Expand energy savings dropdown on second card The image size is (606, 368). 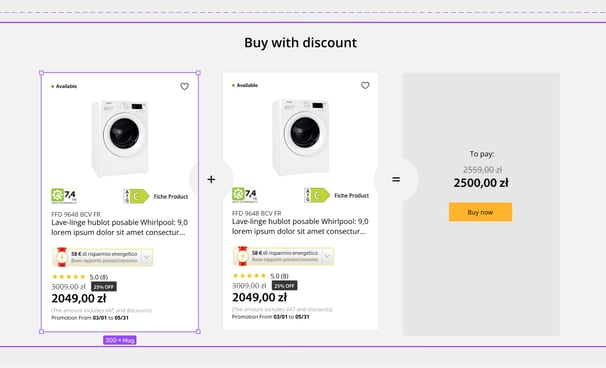pyautogui.click(x=327, y=256)
